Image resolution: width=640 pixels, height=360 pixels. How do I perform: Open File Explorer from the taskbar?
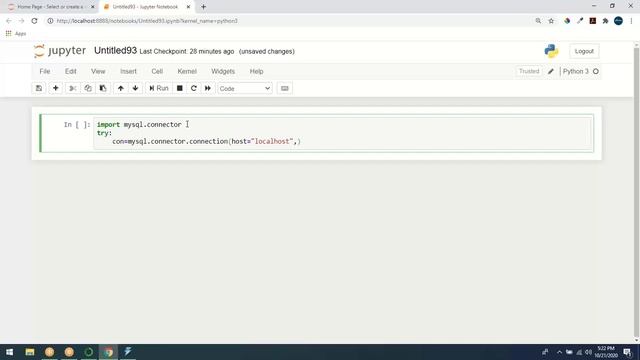[30, 352]
